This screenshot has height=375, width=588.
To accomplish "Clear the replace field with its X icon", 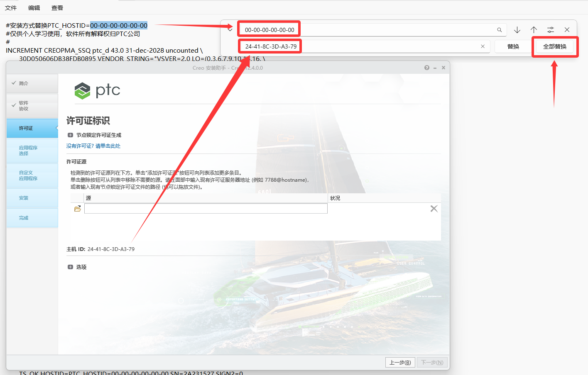I will tap(482, 46).
